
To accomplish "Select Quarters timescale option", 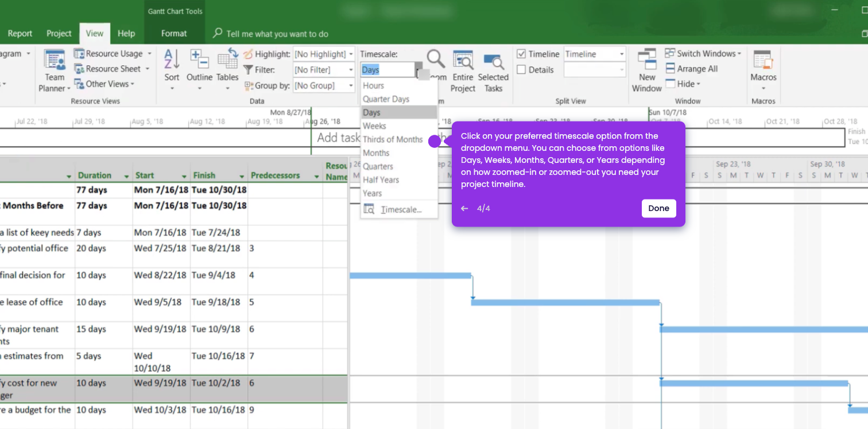I will click(x=399, y=166).
